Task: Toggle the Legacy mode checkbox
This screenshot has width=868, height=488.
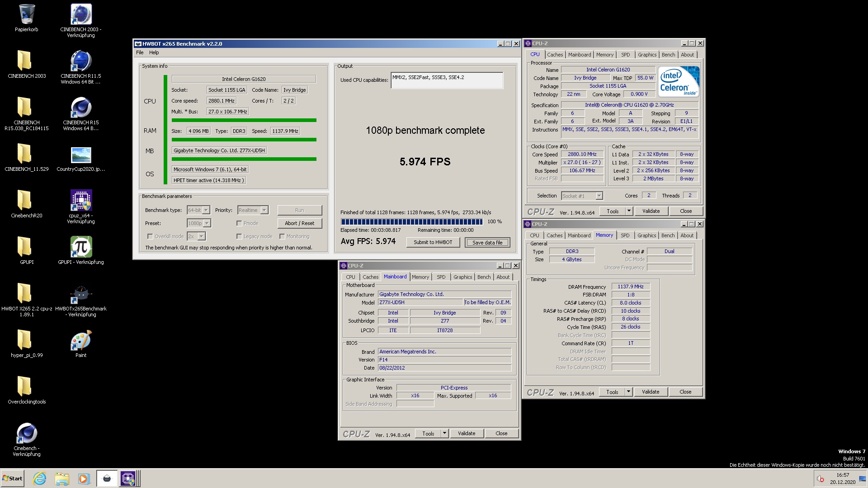Action: (x=239, y=236)
